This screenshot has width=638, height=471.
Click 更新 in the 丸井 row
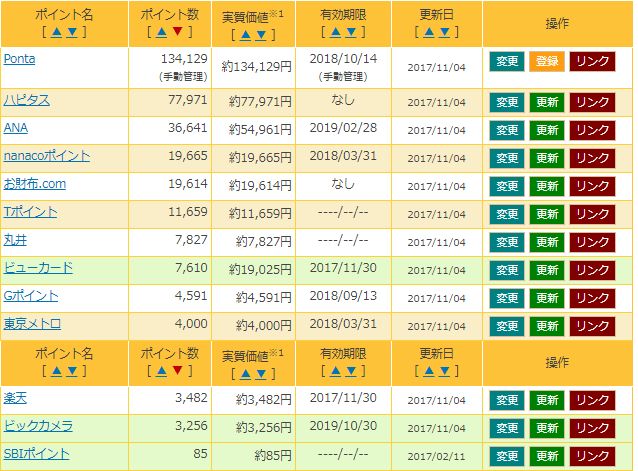[547, 242]
